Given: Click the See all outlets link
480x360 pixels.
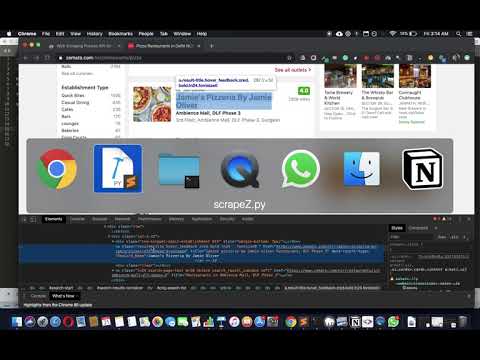Looking at the screenshot, I should pos(293,70).
